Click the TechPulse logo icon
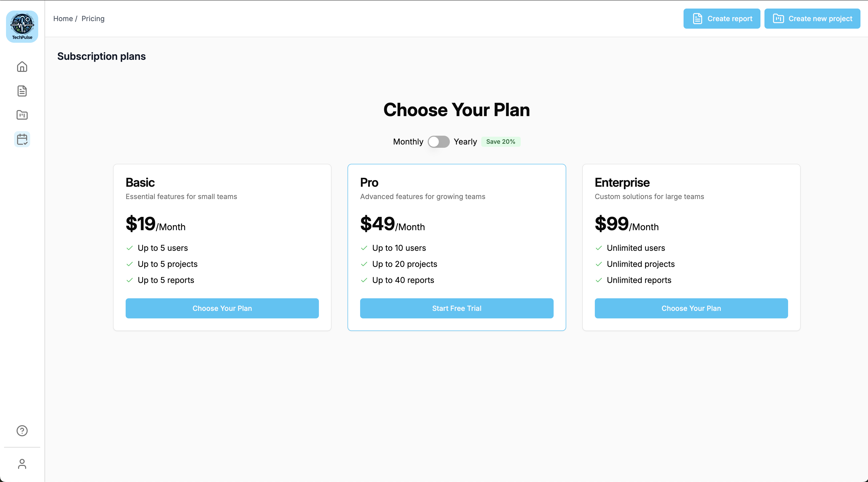868x482 pixels. [22, 26]
